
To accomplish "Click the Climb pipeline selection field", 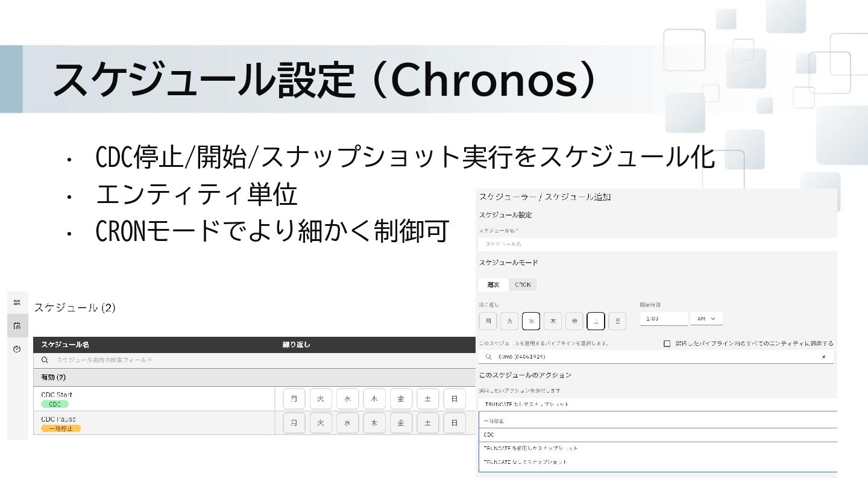I will pyautogui.click(x=656, y=357).
